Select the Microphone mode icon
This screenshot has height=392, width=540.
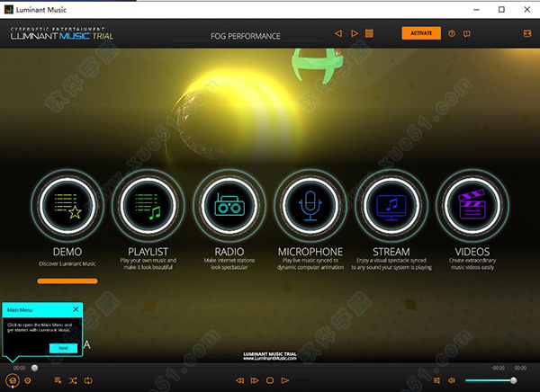point(310,206)
